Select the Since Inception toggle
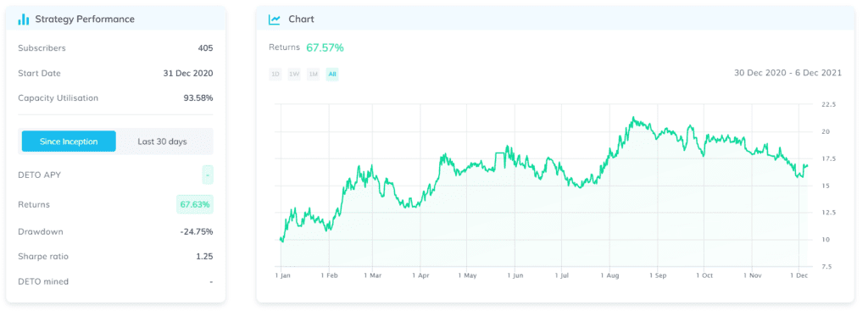 pos(69,142)
